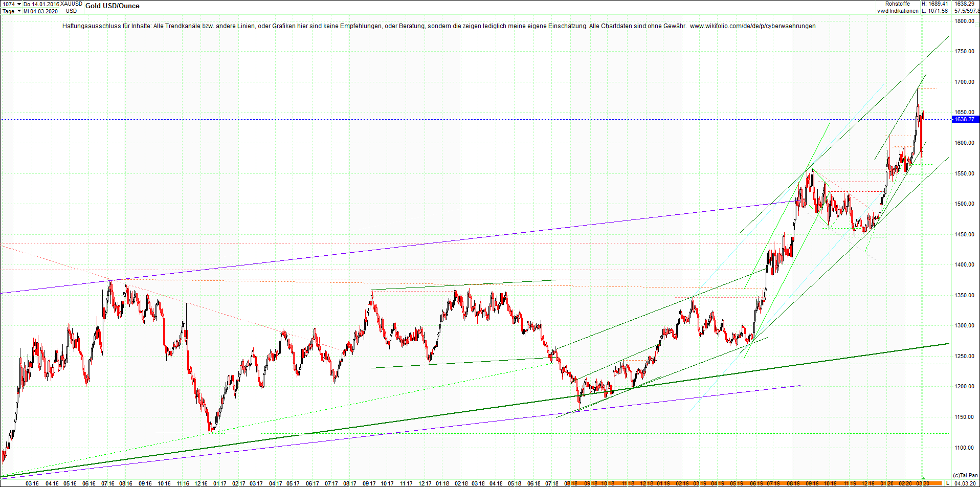
Task: Click the 1500.00 price axis label
Action: pos(964,204)
